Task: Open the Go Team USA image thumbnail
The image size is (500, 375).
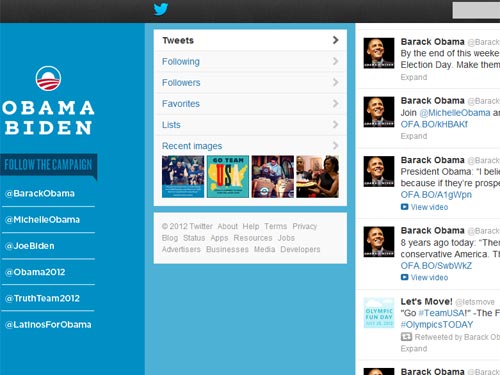Action: (x=228, y=177)
